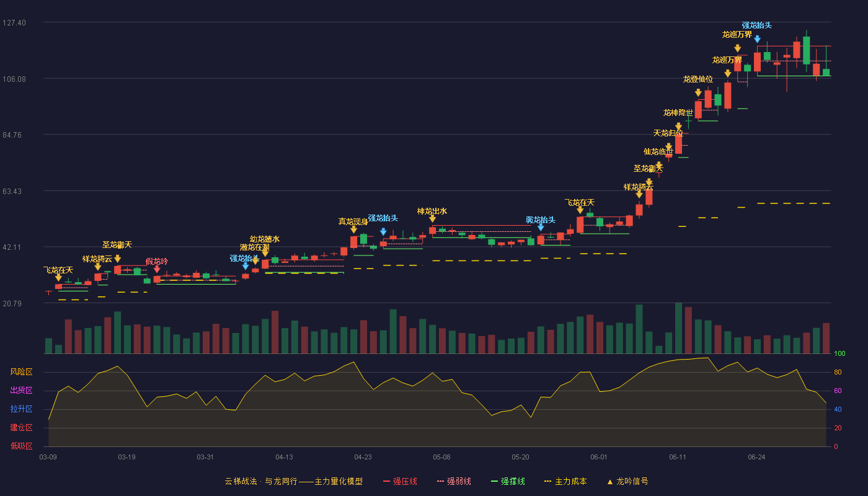Click the 06-01 date label
The image size is (868, 496).
599,457
